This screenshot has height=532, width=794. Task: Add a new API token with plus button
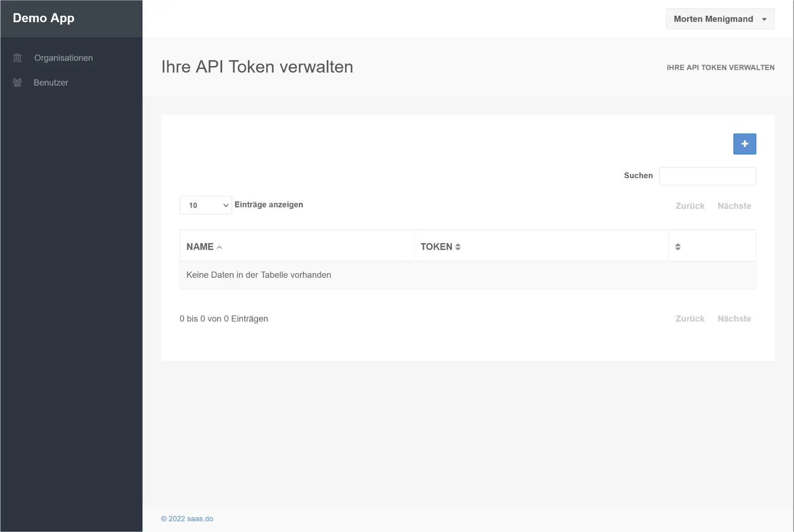tap(744, 144)
